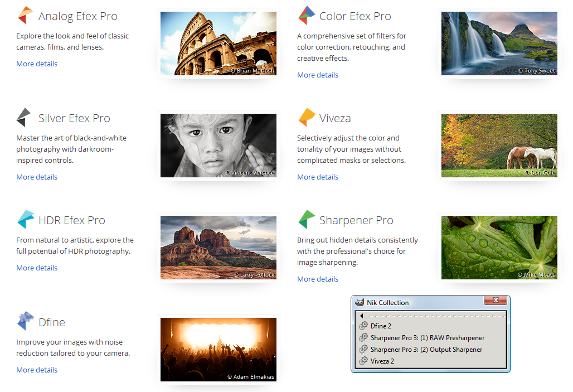Screen dimensions: 573x392
Task: Open the concert crowd photo by Adam Elmakias
Action: click(x=218, y=350)
